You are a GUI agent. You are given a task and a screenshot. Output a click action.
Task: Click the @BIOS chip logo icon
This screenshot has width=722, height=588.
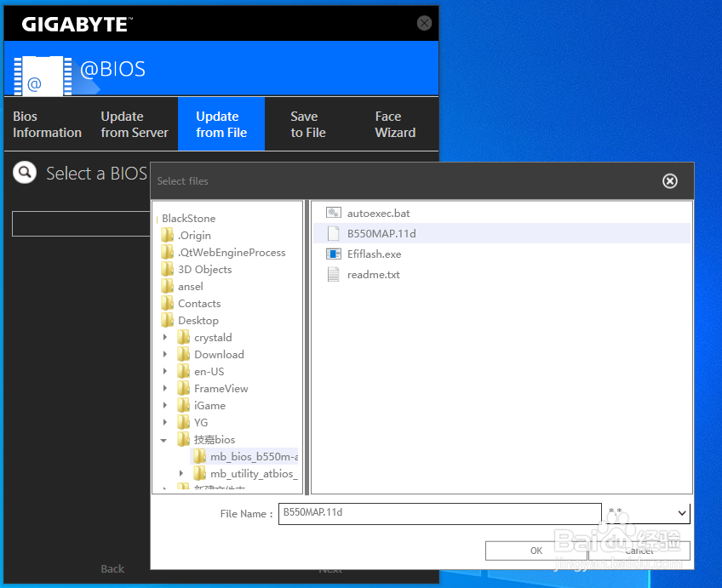[x=43, y=76]
